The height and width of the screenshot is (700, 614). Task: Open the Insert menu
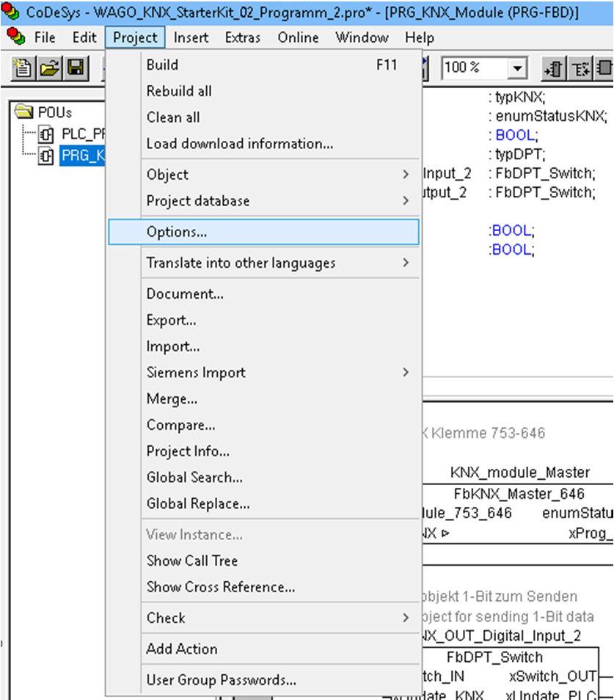pyautogui.click(x=191, y=37)
